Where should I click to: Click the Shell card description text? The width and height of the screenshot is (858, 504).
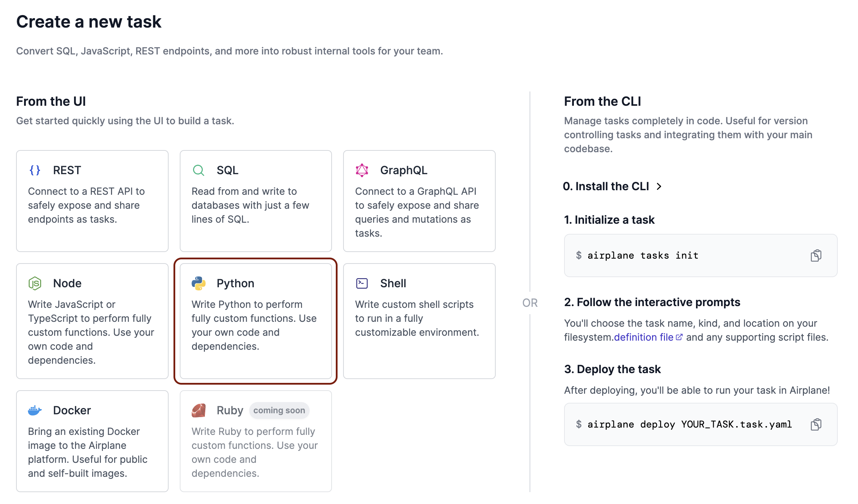click(417, 318)
